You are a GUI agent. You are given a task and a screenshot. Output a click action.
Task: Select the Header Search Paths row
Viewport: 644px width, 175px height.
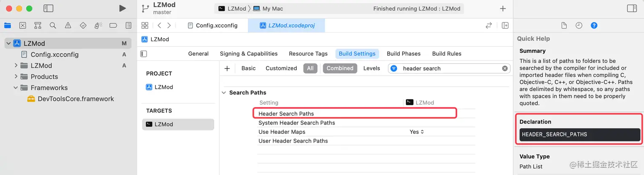tap(286, 114)
